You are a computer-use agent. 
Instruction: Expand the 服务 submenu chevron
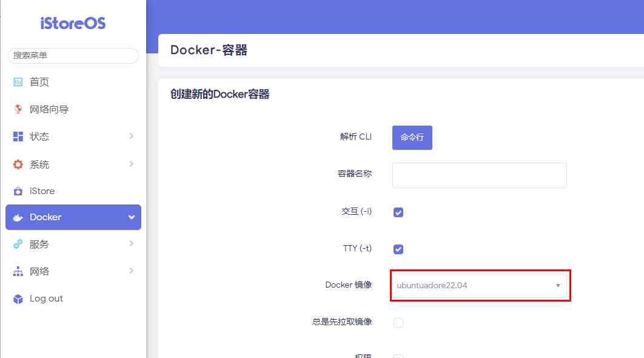pyautogui.click(x=132, y=244)
